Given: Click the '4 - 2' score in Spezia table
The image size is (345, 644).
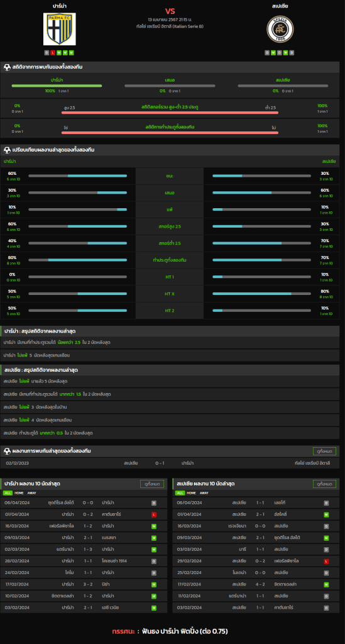Looking at the screenshot, I should tap(260, 584).
